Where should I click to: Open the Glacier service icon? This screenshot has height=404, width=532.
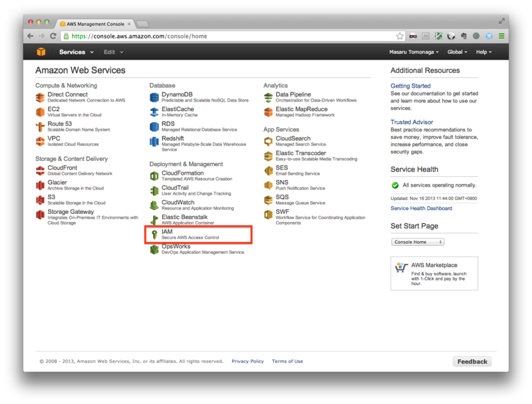[40, 185]
